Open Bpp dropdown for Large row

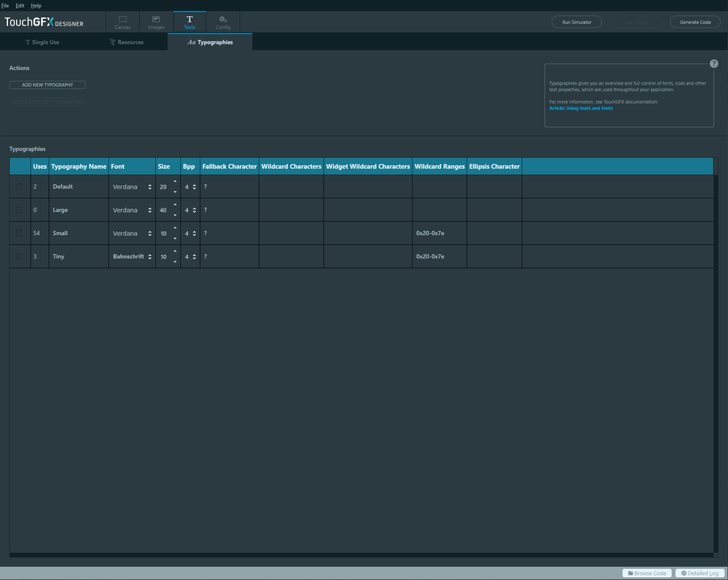pos(190,210)
